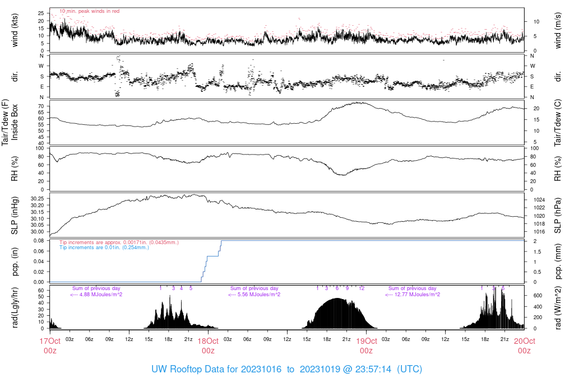Click the "rad(Lgly/hr)" axis label
The height and width of the screenshot is (392, 574).
15,307
